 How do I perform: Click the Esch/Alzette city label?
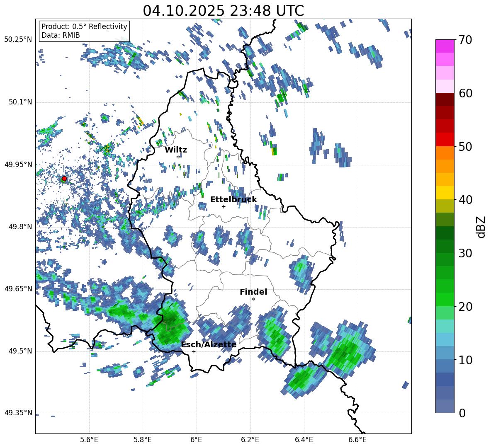(x=209, y=344)
